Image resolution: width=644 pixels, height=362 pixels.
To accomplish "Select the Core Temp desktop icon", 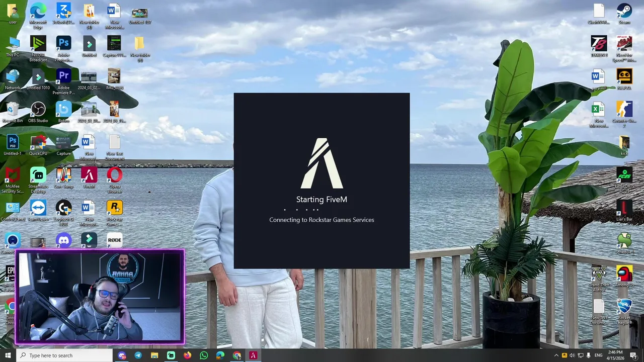I will click(x=63, y=178).
